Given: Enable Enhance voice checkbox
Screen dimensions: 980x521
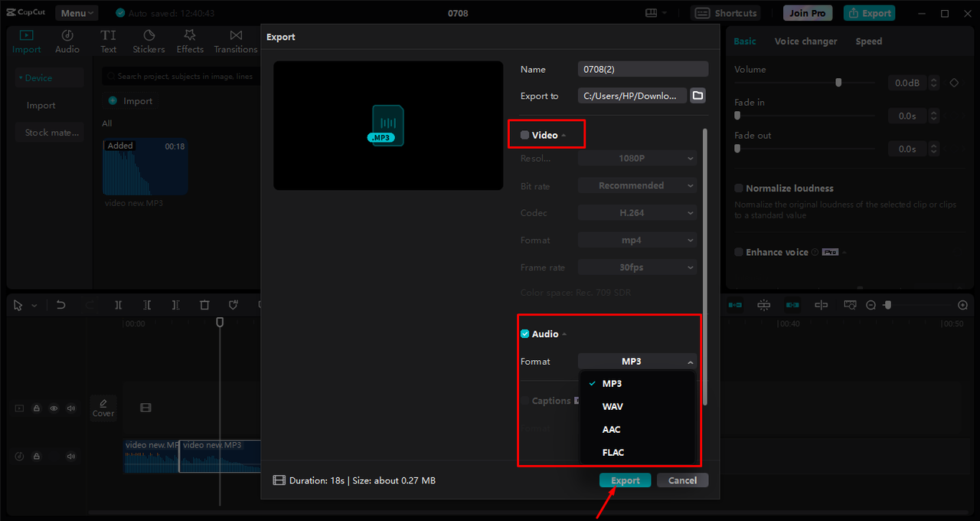Looking at the screenshot, I should (x=739, y=252).
